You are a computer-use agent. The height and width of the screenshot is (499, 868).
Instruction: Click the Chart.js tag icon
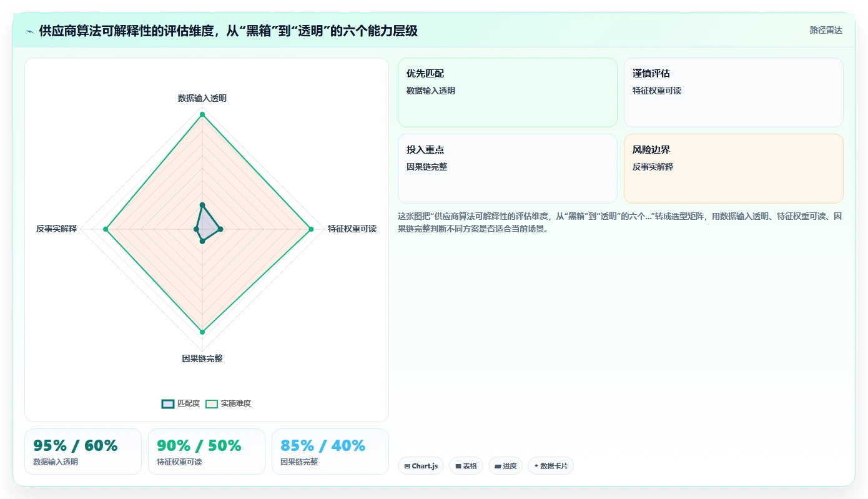tap(407, 466)
